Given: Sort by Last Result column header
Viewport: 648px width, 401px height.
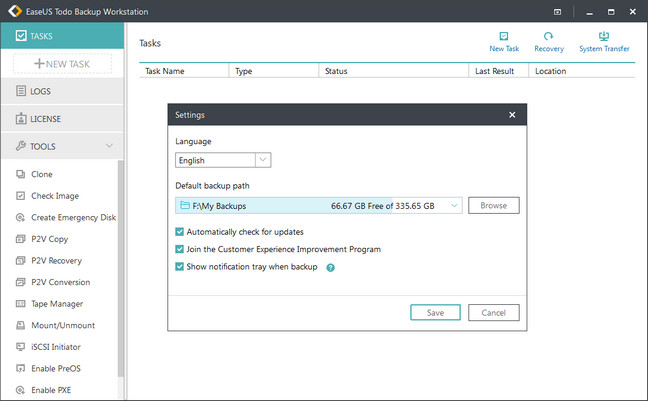Looking at the screenshot, I should coord(498,71).
